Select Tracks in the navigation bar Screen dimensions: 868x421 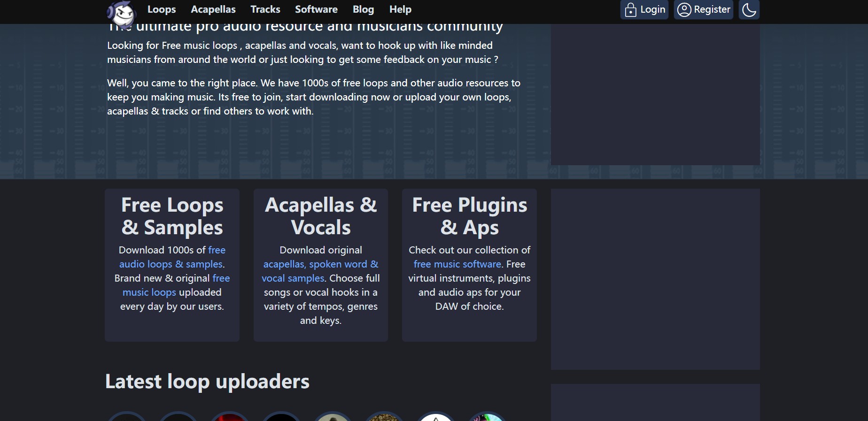(265, 9)
